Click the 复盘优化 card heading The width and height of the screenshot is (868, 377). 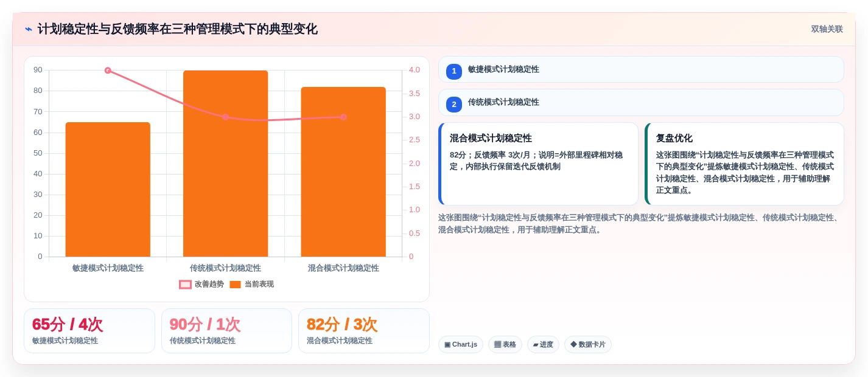coord(674,138)
